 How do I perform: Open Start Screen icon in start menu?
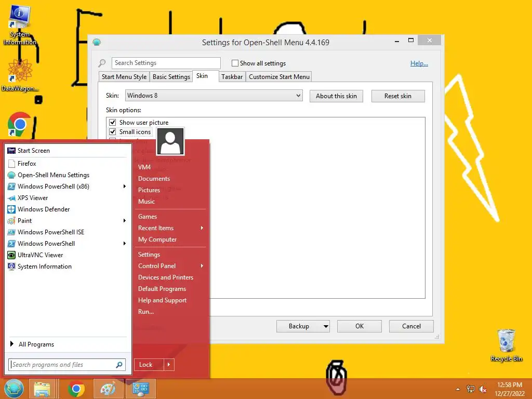[x=11, y=151]
